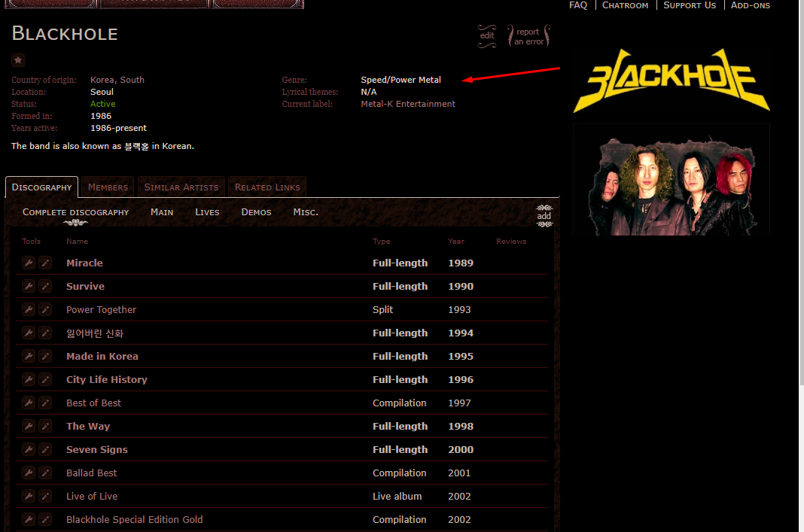
Task: Click the Active status text
Action: [102, 104]
